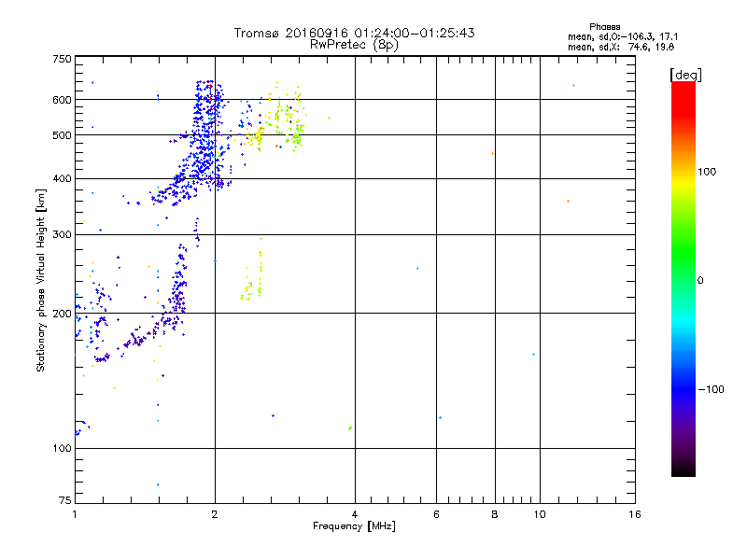Click x-axis tick label '10'
The height and width of the screenshot is (560, 747).
[540, 514]
